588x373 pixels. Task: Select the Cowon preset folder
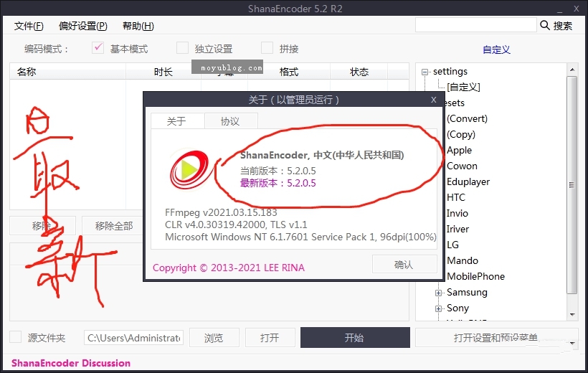(462, 166)
